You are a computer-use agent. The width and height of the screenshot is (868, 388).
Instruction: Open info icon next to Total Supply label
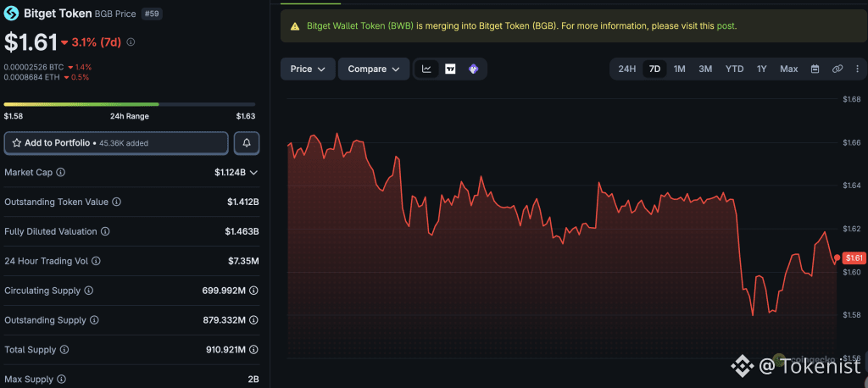(x=64, y=350)
